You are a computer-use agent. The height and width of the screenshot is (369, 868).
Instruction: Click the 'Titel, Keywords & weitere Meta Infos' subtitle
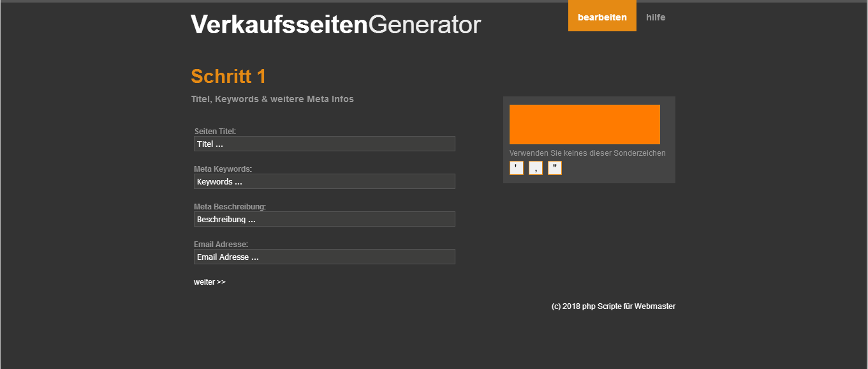tap(272, 99)
